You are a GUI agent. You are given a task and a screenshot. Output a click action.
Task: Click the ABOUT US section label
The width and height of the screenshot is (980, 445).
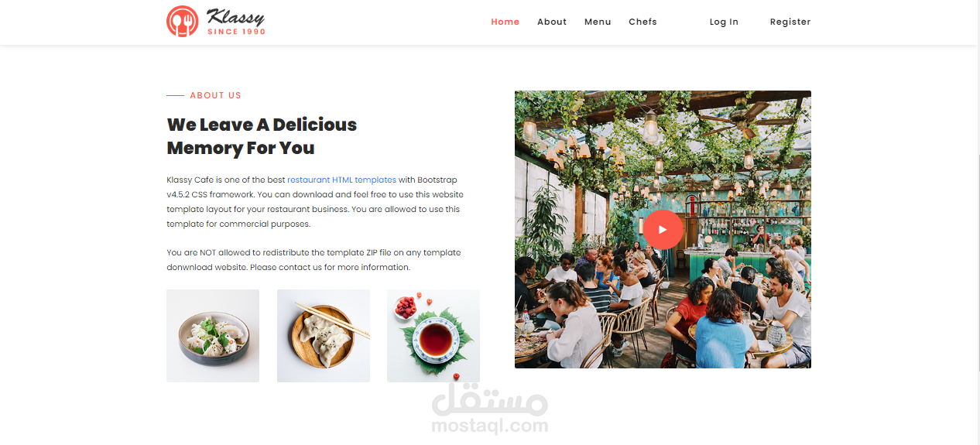coord(216,95)
